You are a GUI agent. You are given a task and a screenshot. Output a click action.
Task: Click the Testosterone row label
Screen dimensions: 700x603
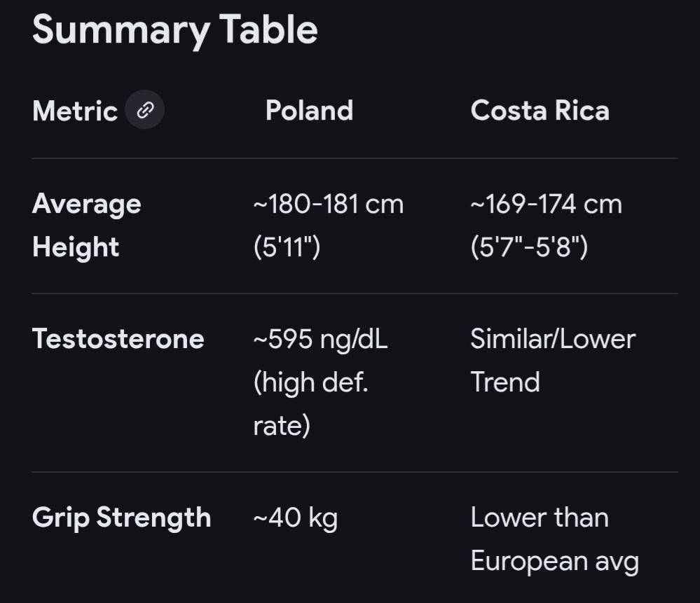(x=118, y=339)
